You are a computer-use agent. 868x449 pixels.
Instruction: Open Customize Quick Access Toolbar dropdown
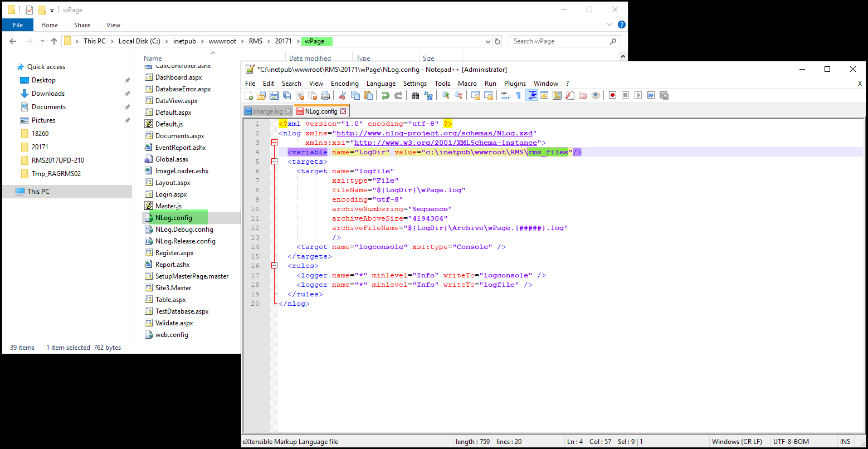(x=52, y=10)
